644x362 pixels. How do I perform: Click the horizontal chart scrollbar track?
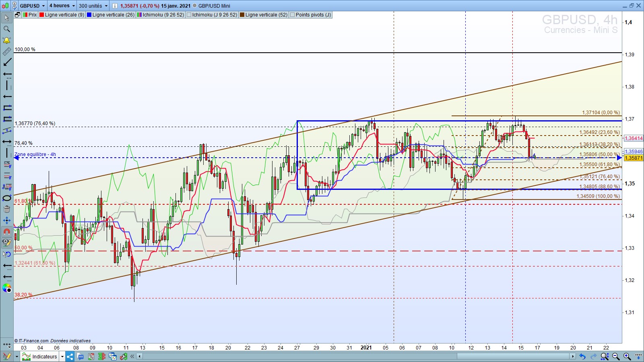[356, 356]
